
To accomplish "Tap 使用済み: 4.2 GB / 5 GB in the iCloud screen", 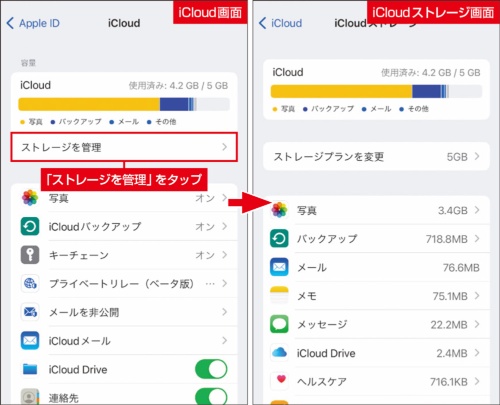I will click(x=178, y=86).
